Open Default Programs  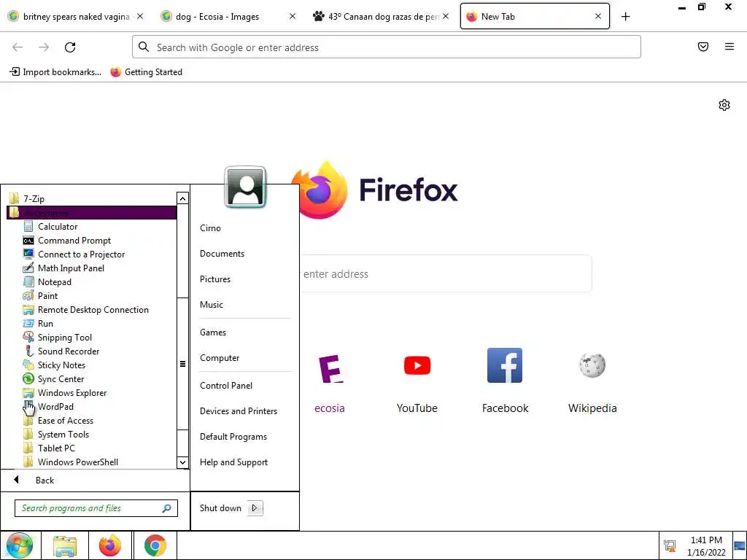pyautogui.click(x=233, y=437)
